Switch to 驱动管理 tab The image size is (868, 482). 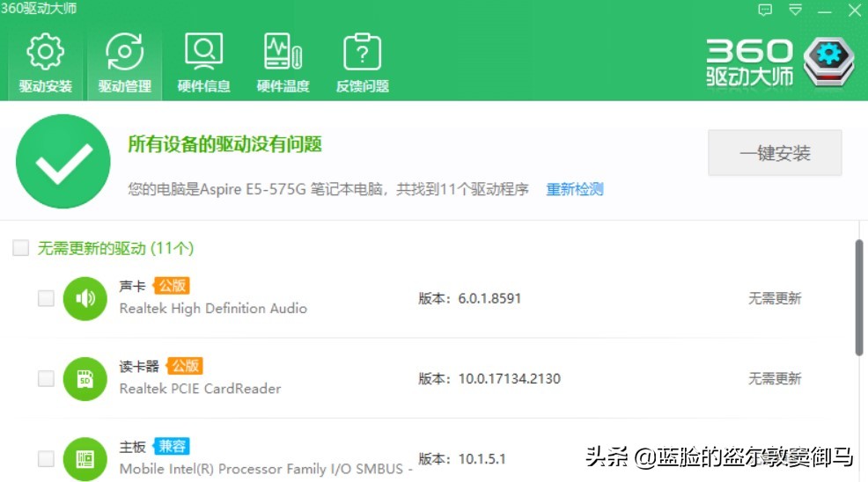pos(124,63)
